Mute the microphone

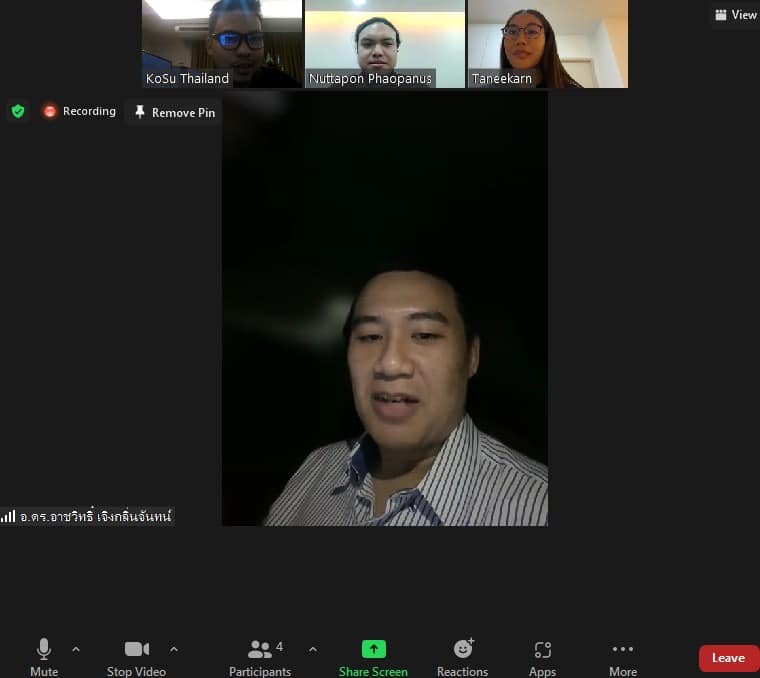coord(43,656)
